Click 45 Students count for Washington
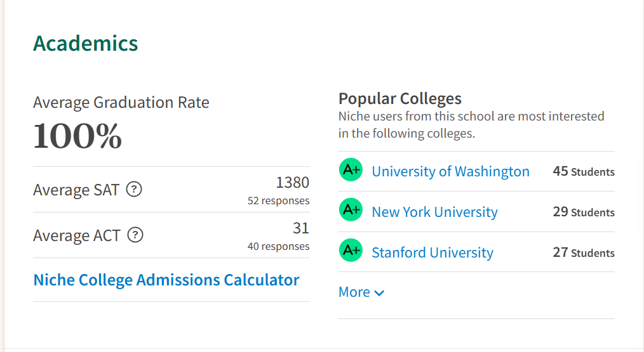Image resolution: width=644 pixels, height=352 pixels. [584, 171]
